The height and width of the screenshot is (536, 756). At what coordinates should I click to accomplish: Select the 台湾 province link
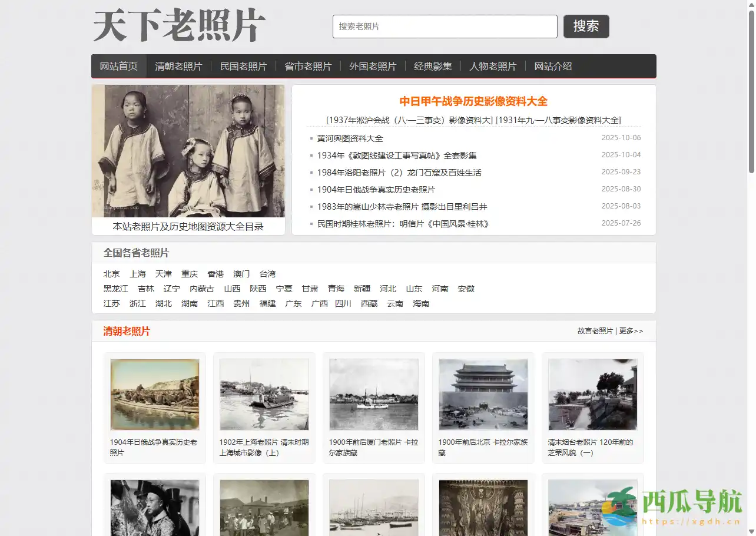click(x=268, y=273)
